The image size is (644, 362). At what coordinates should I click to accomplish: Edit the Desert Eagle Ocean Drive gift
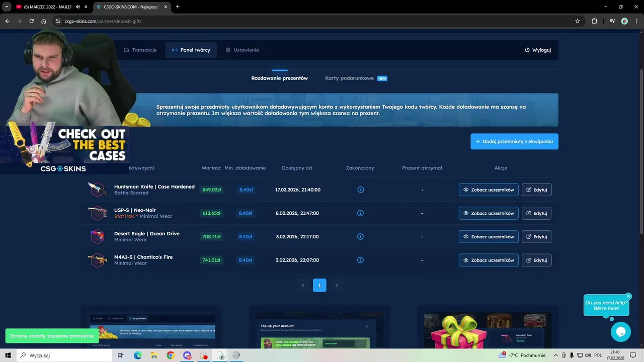[536, 236]
